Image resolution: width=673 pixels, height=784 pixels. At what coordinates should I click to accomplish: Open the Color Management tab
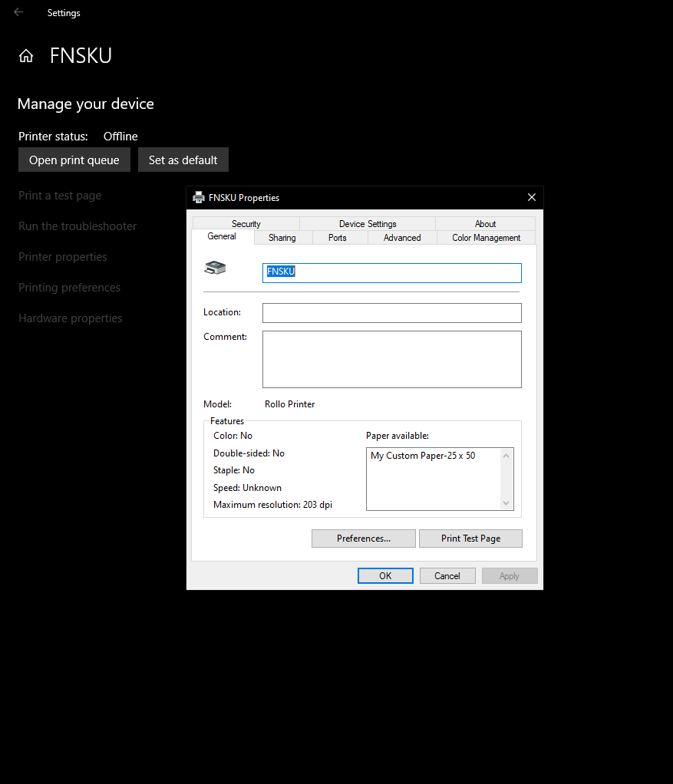tap(485, 238)
